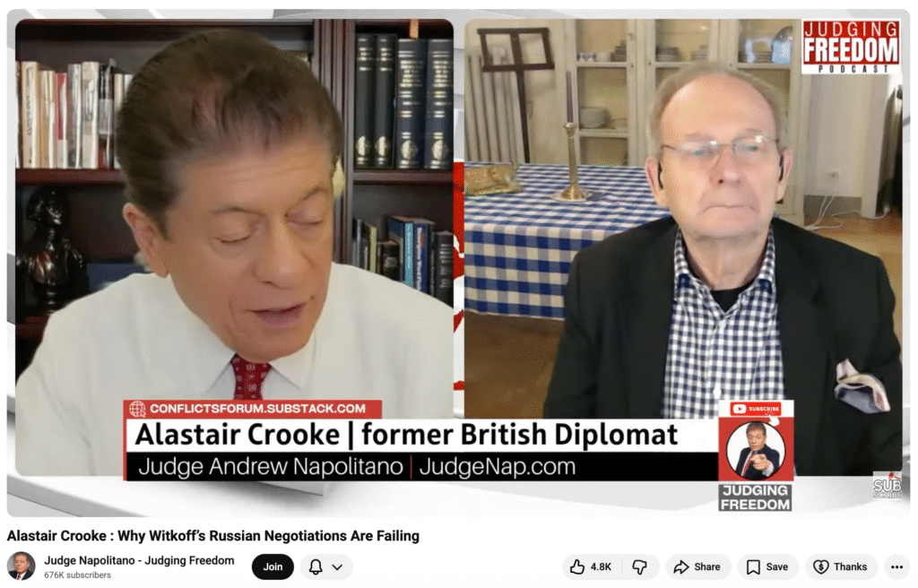Click the 676K subscribers text

77,575
